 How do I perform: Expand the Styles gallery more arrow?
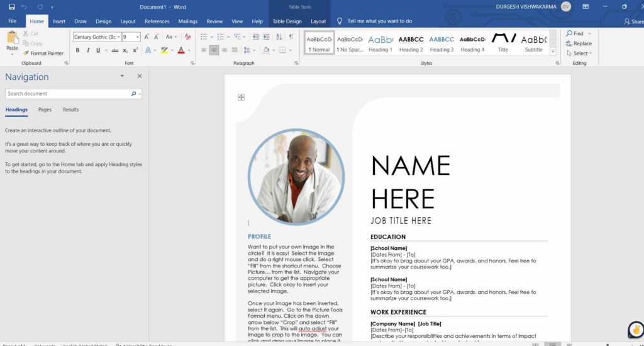pyautogui.click(x=553, y=52)
